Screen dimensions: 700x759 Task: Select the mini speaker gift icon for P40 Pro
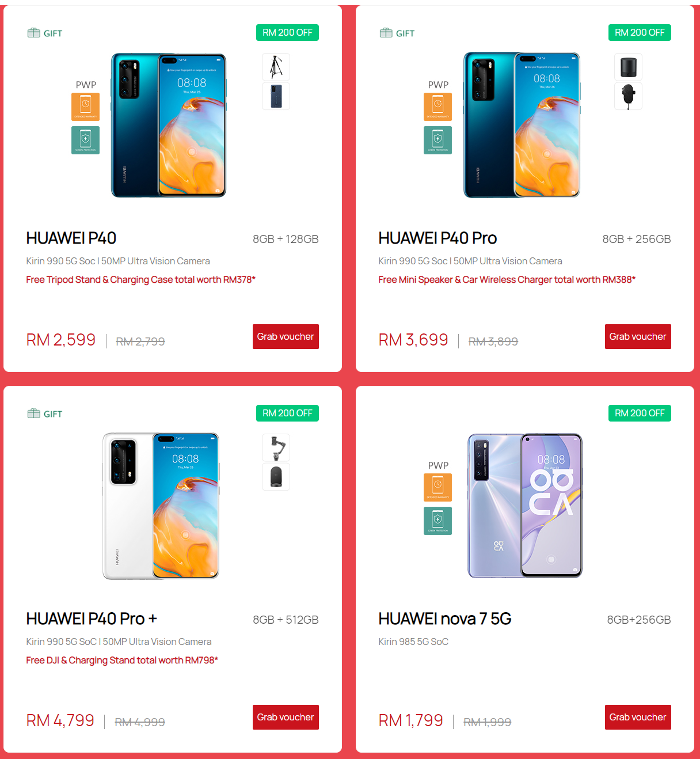(628, 67)
